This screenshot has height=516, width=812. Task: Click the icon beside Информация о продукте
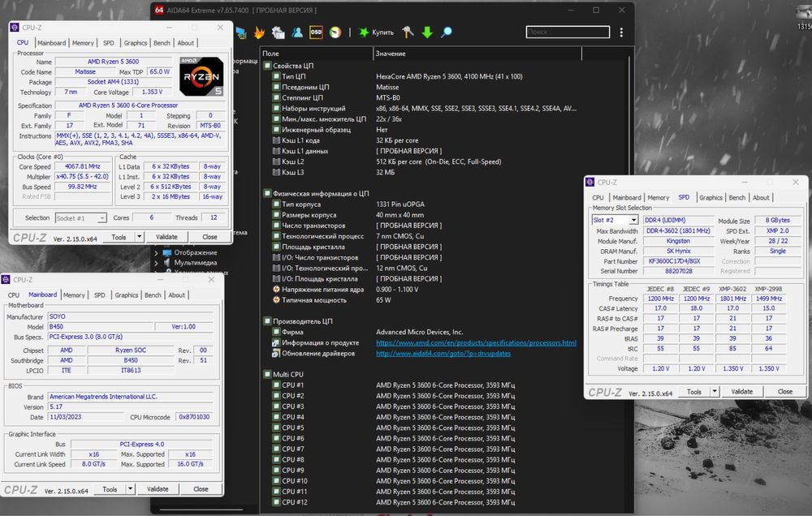pyautogui.click(x=276, y=342)
